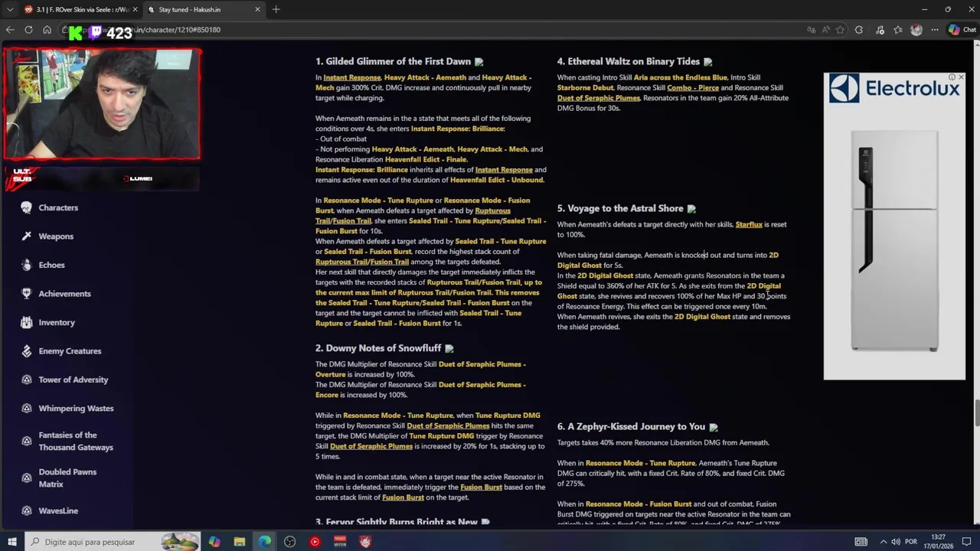Open the Copilot Chat button
980x551 pixels.
click(x=962, y=30)
